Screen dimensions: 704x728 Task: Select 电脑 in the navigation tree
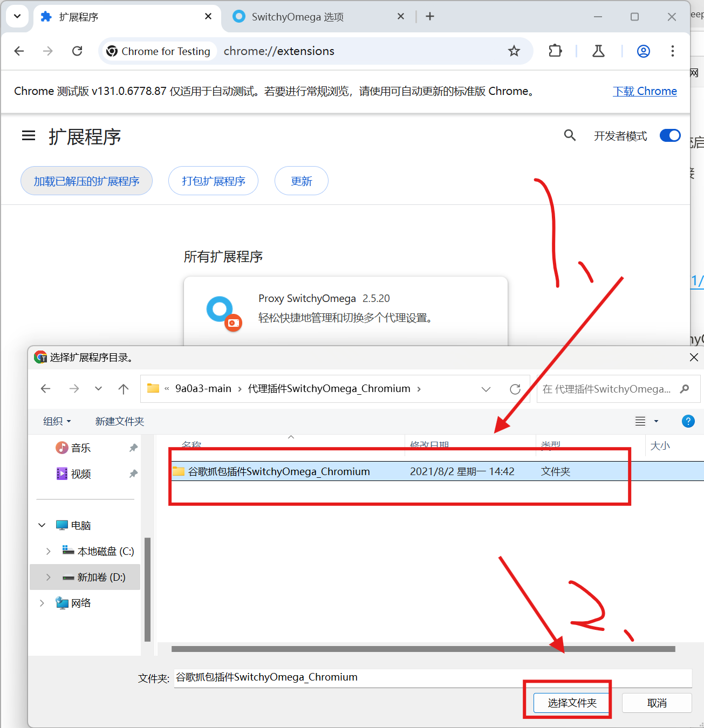pos(81,525)
